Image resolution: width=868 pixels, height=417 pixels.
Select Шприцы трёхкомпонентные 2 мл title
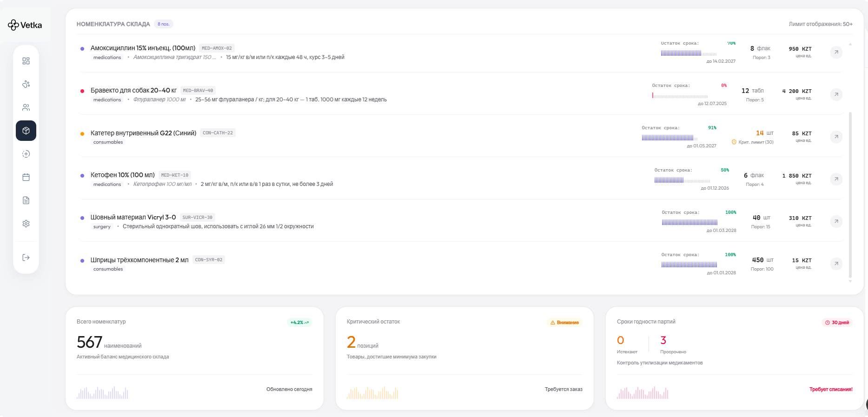139,260
